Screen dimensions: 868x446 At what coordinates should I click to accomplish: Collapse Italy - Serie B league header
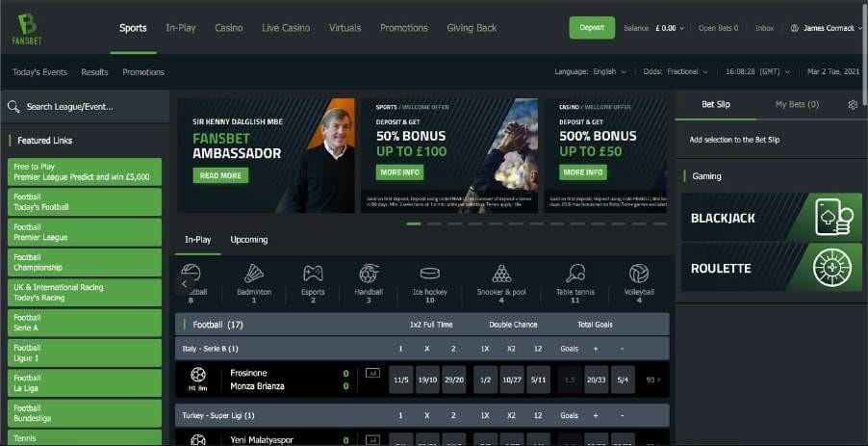421,349
